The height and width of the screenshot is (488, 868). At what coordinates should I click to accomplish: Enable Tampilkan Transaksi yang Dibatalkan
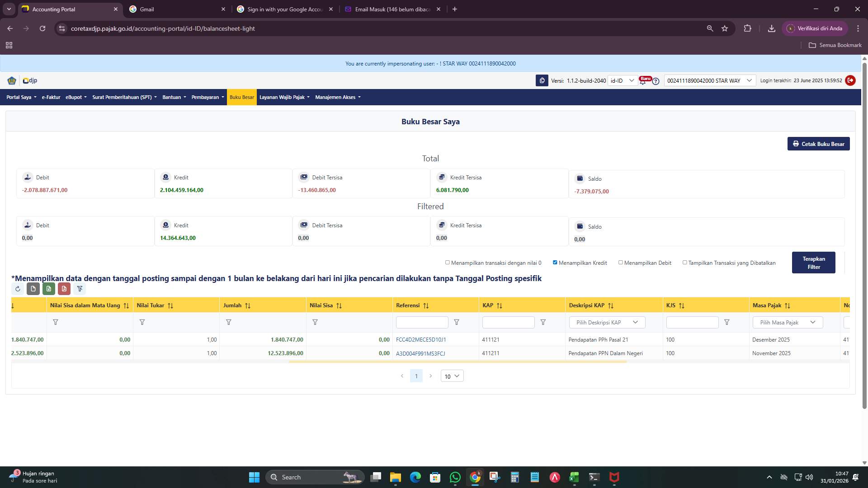tap(684, 262)
